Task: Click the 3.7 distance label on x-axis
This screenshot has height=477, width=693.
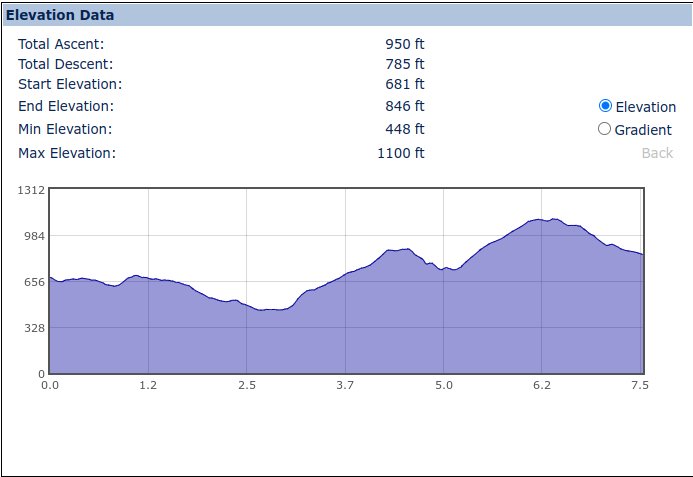Action: click(346, 385)
